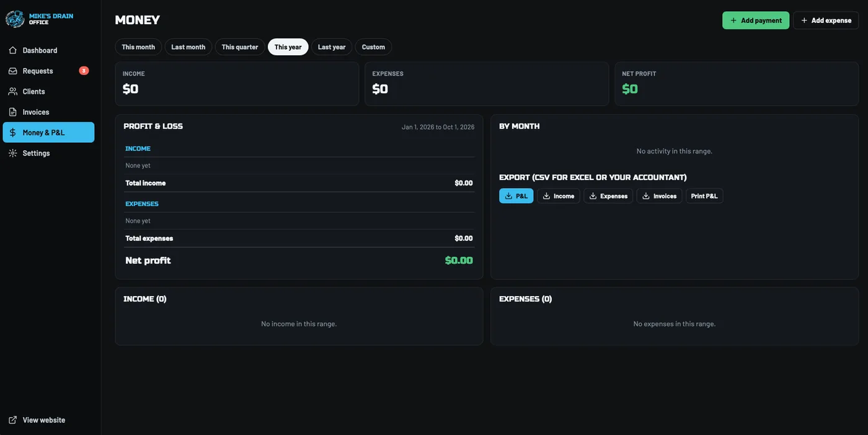Screen dimensions: 868x435
Task: Click the Clients people icon
Action: coord(12,91)
